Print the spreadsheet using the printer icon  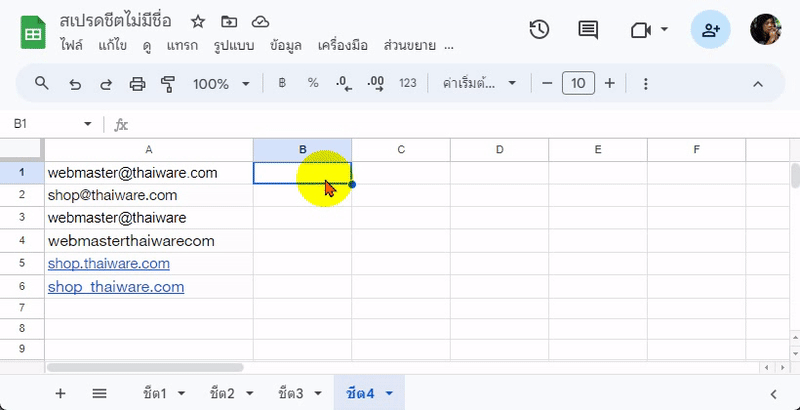pos(138,84)
